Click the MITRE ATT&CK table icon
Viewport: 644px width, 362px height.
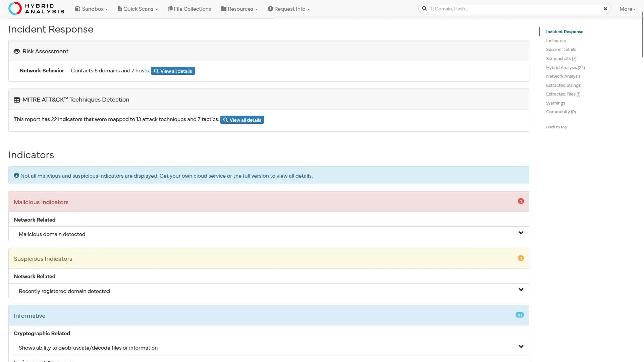pyautogui.click(x=17, y=100)
